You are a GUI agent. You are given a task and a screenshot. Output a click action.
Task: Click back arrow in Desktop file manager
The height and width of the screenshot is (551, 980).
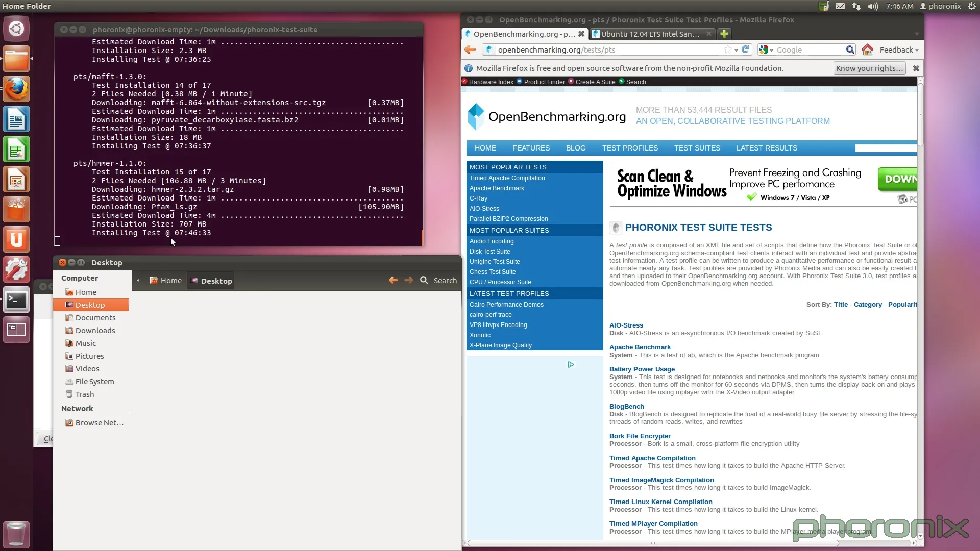[393, 280]
